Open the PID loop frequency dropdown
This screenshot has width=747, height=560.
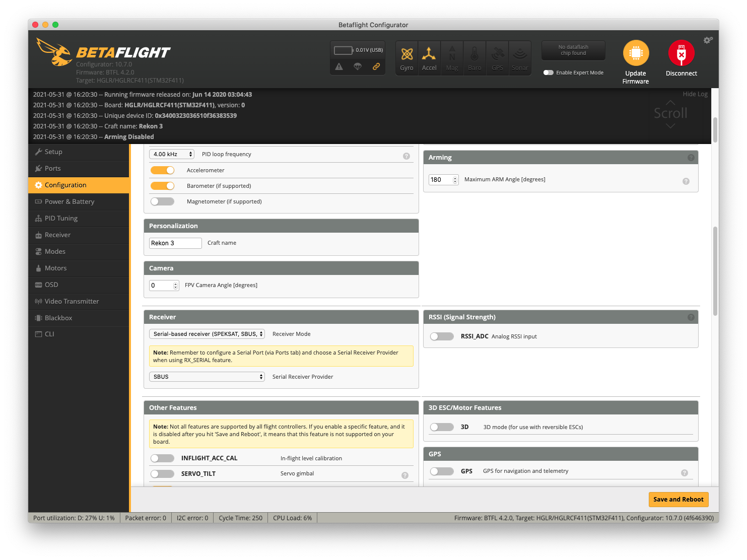coord(172,154)
